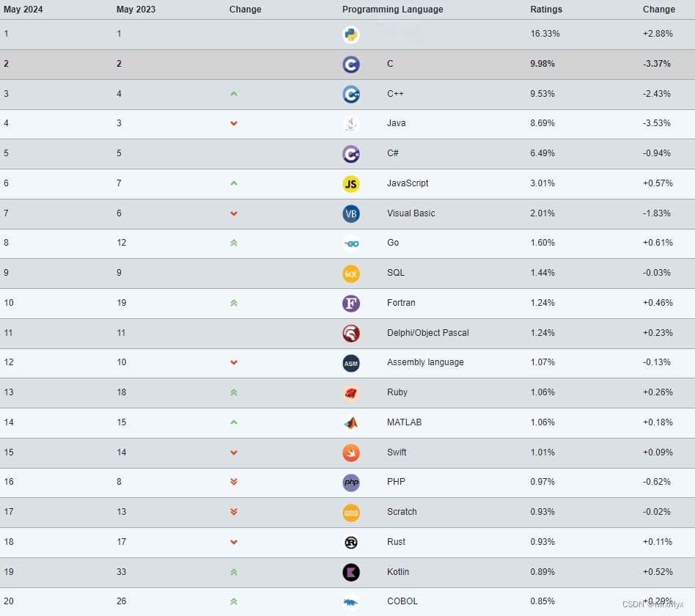Image resolution: width=695 pixels, height=616 pixels.
Task: Click the JavaScript JS logo icon
Action: tap(350, 184)
